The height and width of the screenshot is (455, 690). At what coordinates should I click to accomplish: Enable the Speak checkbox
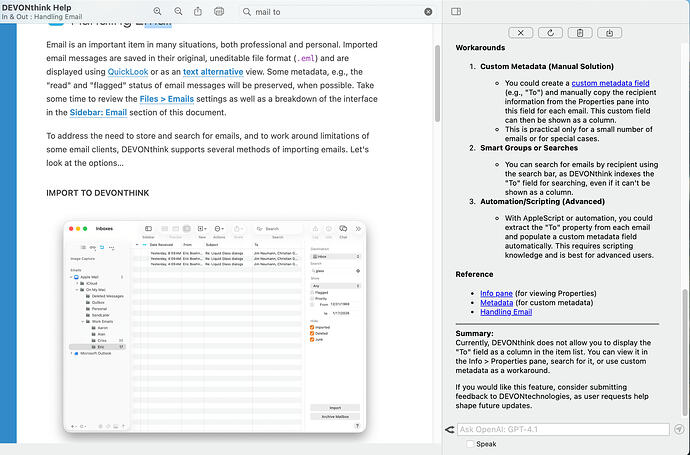[x=470, y=444]
